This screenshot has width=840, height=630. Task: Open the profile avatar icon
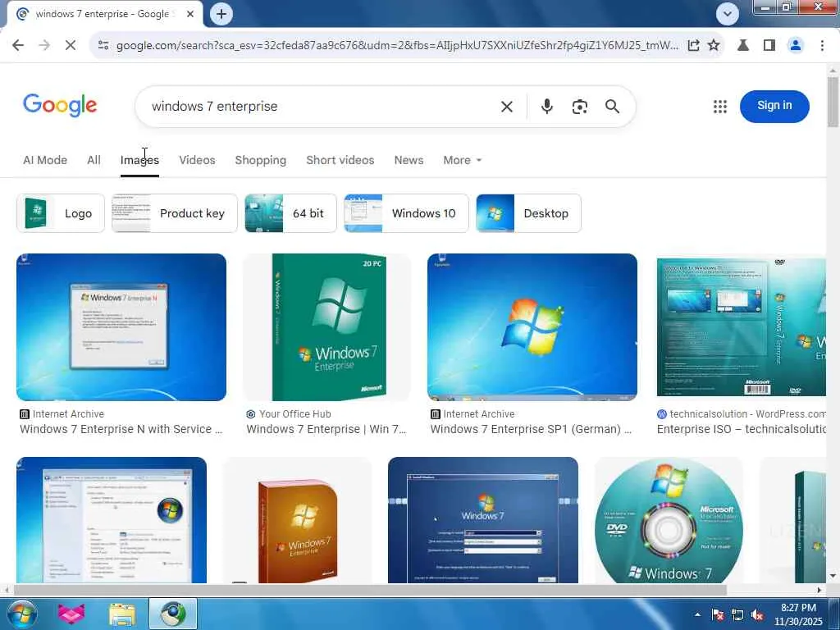(x=796, y=46)
